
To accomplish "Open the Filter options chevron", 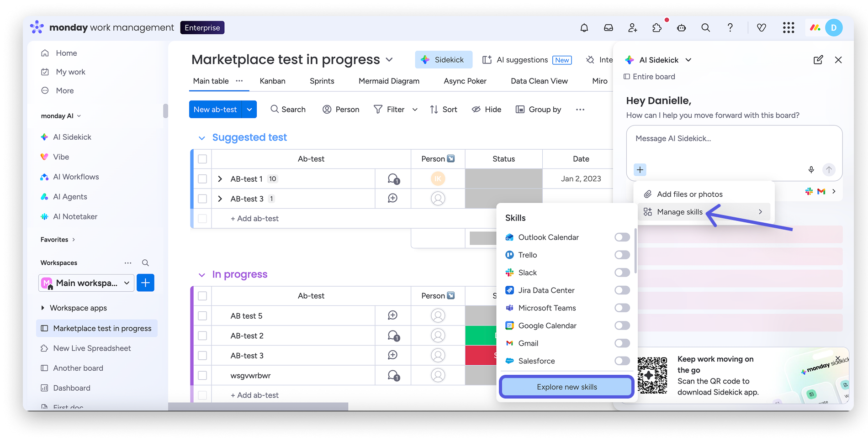I will point(415,110).
